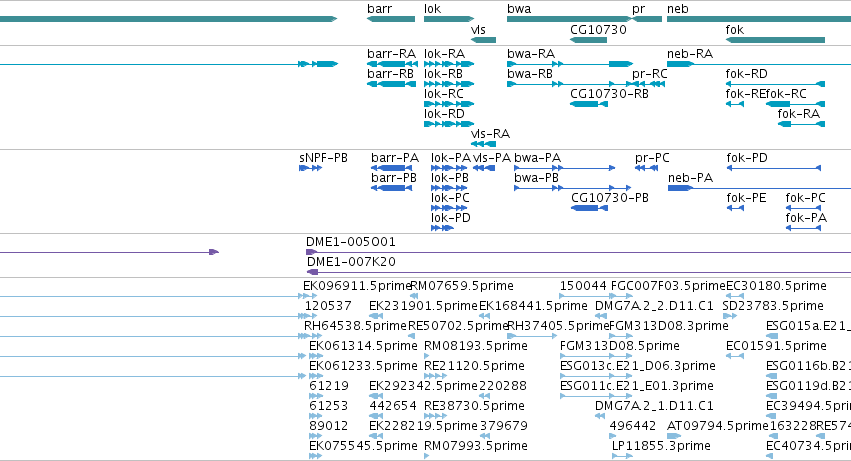851x461 pixels.
Task: Open the CG10730-PB protein
Action: pyautogui.click(x=610, y=198)
